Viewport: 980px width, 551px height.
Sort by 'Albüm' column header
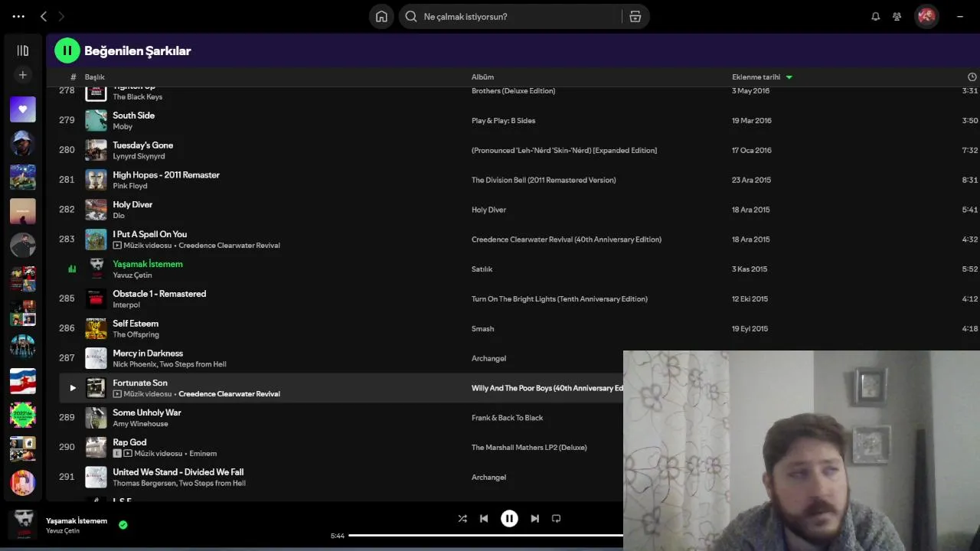[x=482, y=77]
